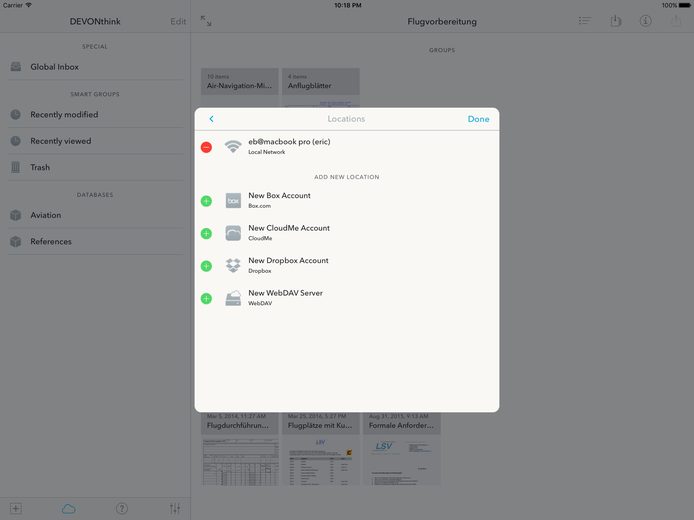Add New WebDAV Server with green plus
Screen dimensions: 694x520
[206, 298]
